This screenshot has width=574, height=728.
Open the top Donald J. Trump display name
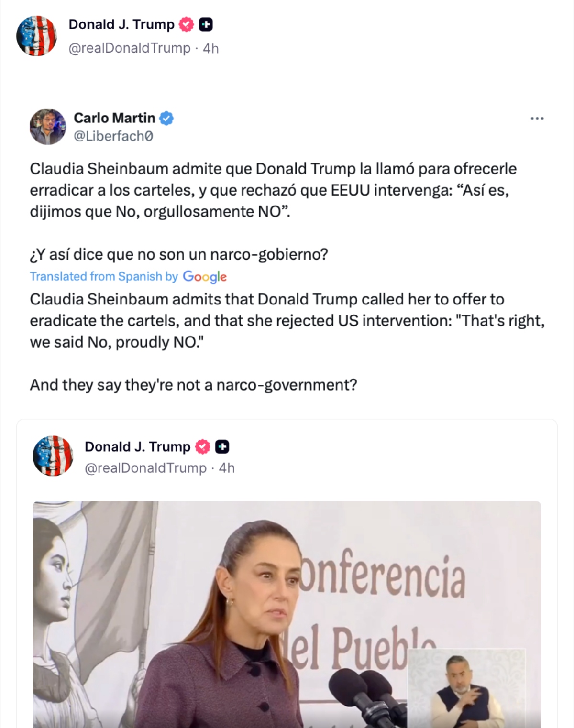click(121, 24)
